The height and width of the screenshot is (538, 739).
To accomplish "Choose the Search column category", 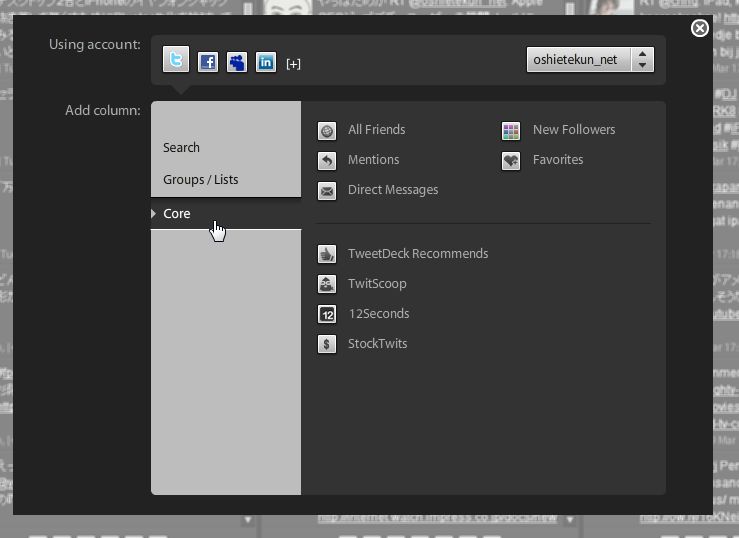I will [181, 147].
